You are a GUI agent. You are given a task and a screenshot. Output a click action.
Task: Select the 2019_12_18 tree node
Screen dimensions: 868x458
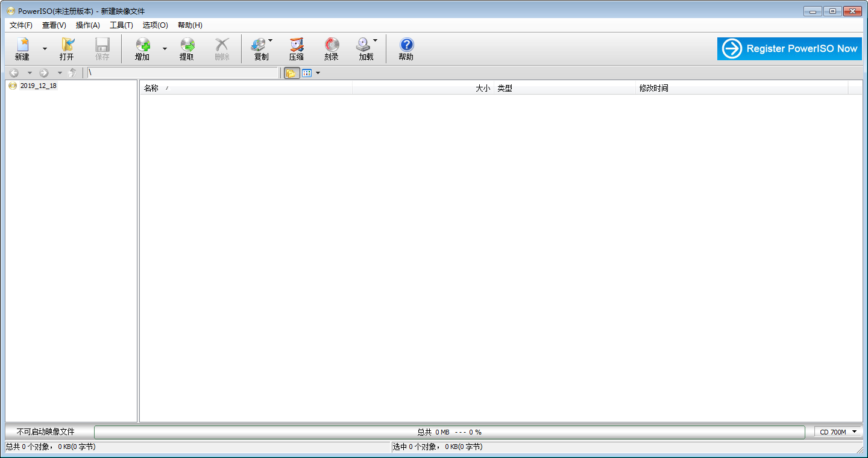pyautogui.click(x=38, y=86)
